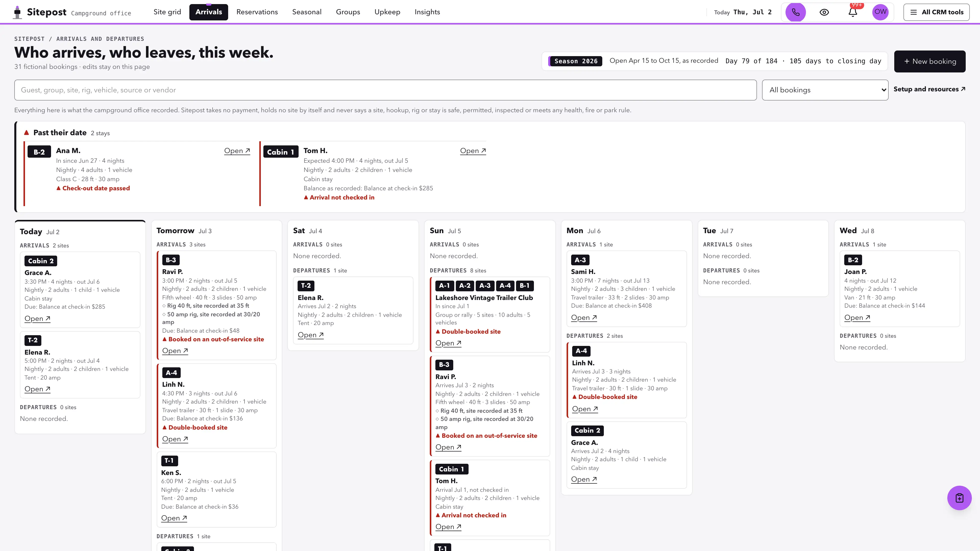Open the Groups tab
This screenshot has height=551, width=980.
(348, 12)
